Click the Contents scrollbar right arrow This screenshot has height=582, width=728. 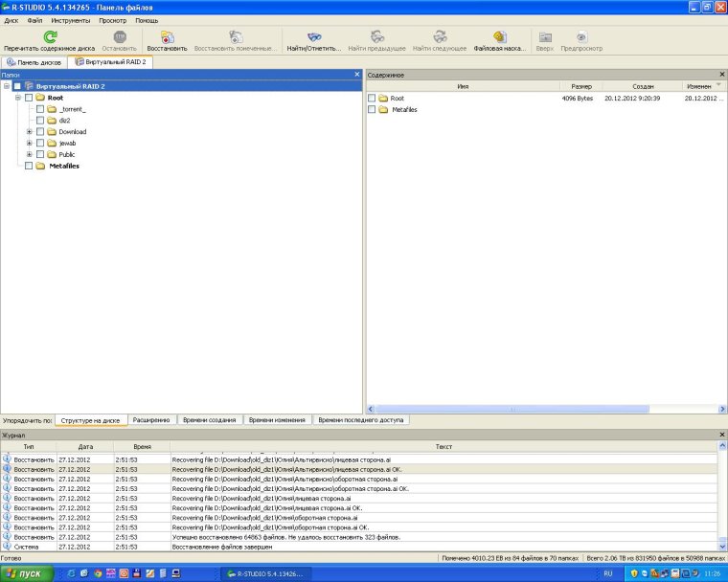click(722, 410)
